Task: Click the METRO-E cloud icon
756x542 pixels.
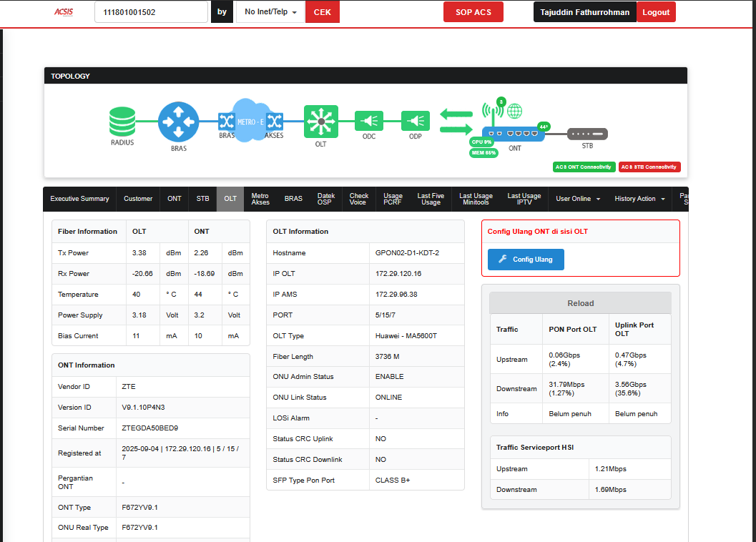Action: [250, 121]
